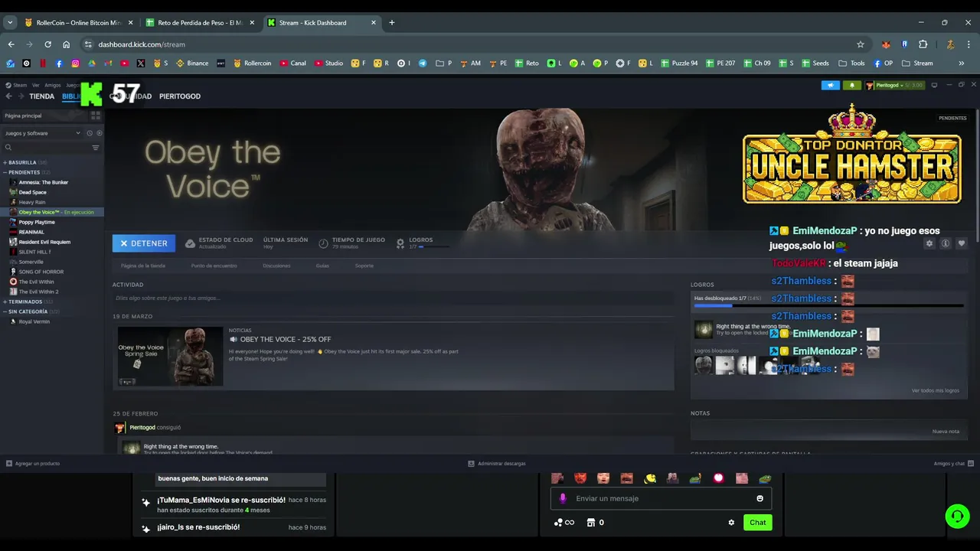Click Enviar un mensaje input field

661,498
